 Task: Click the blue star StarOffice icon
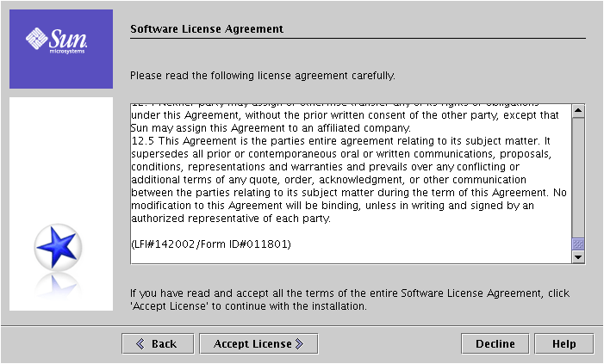[x=59, y=247]
